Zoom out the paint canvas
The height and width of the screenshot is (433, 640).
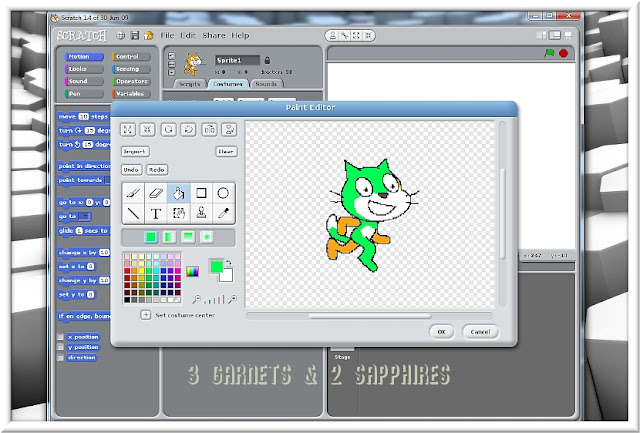coord(196,300)
